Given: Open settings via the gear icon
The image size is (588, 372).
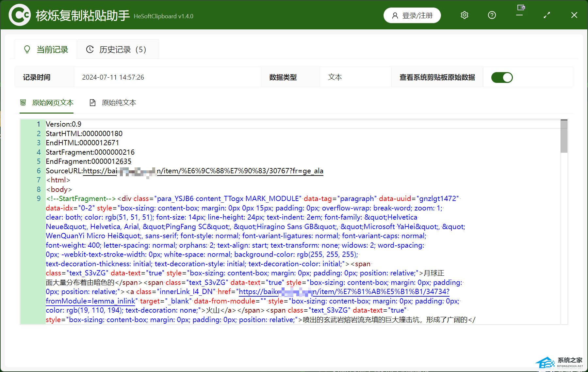Looking at the screenshot, I should [x=464, y=15].
